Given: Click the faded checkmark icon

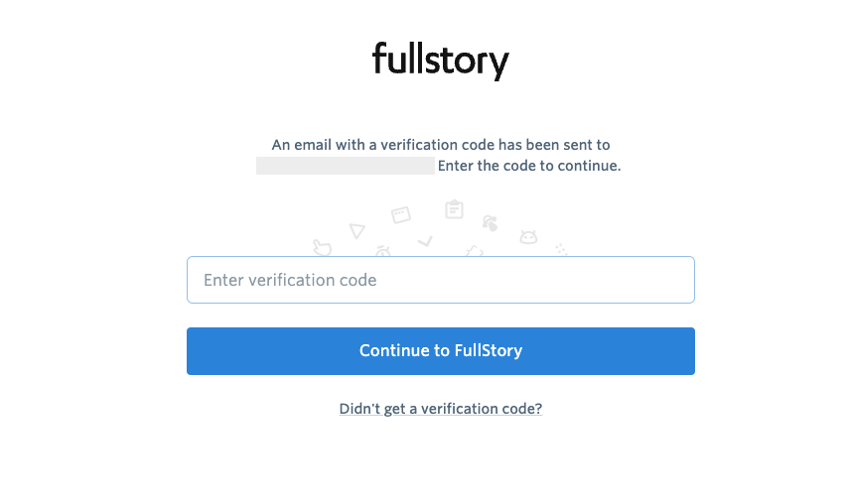Looking at the screenshot, I should pyautogui.click(x=425, y=241).
